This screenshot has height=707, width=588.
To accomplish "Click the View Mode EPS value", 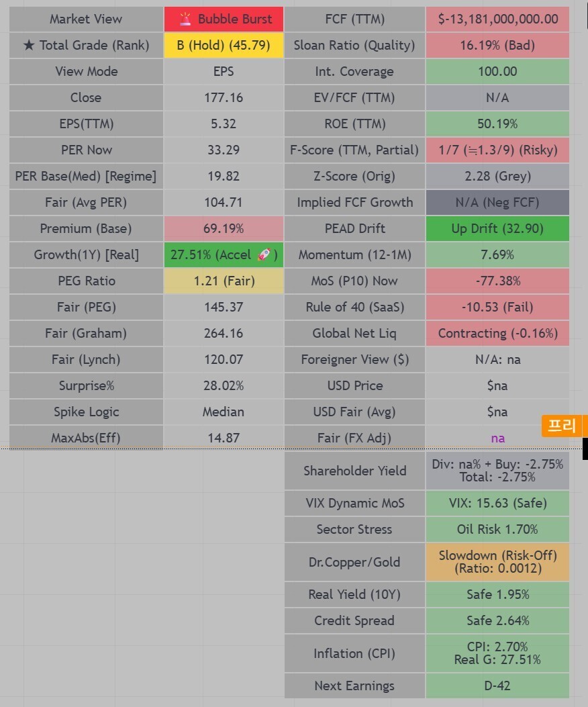I will [224, 71].
